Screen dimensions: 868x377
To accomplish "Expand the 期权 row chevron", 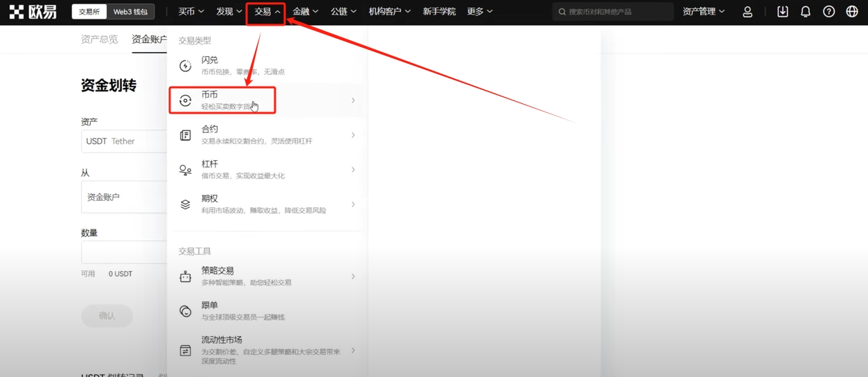I will pos(353,204).
